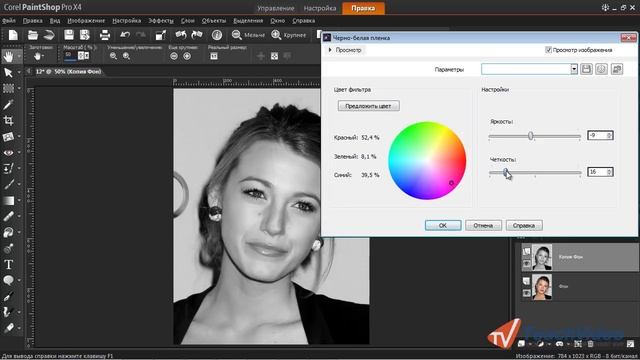Open the Правка menu
640x360 pixels.
33,20
